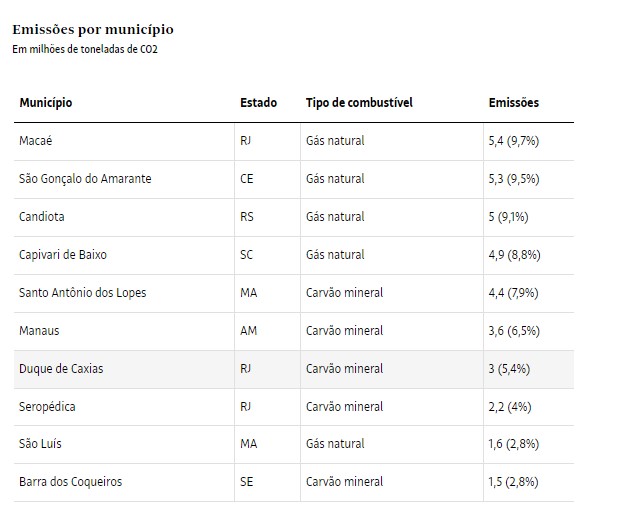Click the Duque de Caxias cell
The image size is (618, 523).
pyautogui.click(x=61, y=369)
